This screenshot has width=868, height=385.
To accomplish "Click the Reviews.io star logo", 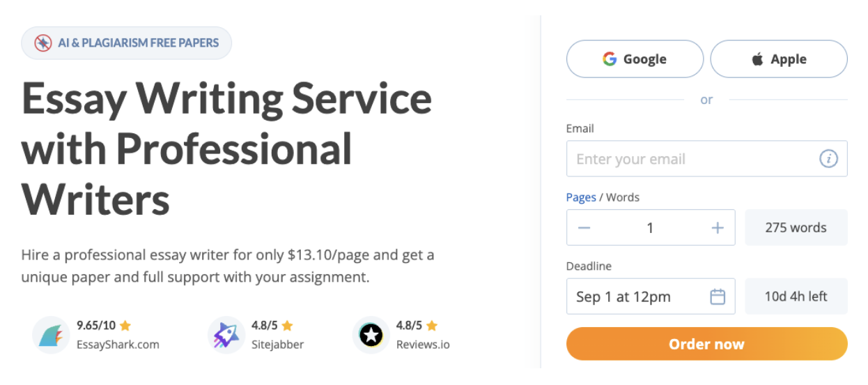I will pos(371,335).
